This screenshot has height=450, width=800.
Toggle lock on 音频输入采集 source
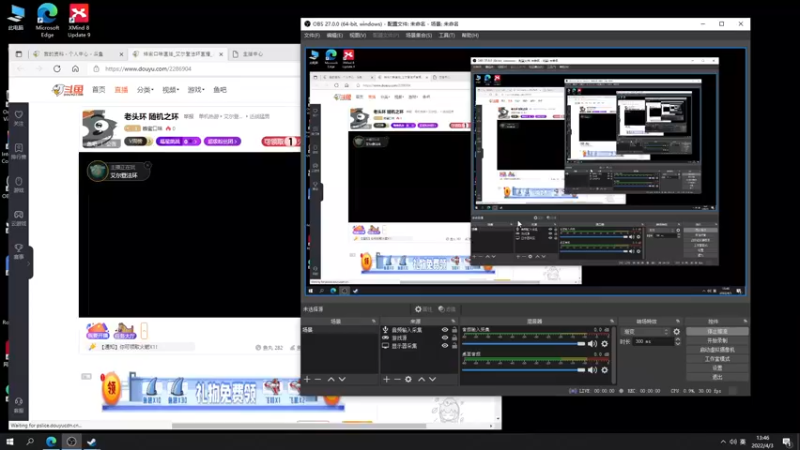tap(454, 330)
